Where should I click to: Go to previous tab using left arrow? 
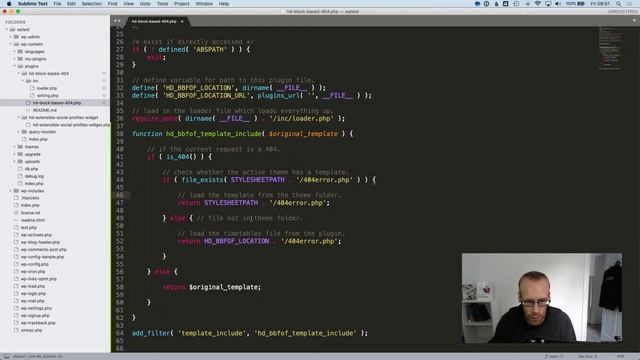pos(115,21)
